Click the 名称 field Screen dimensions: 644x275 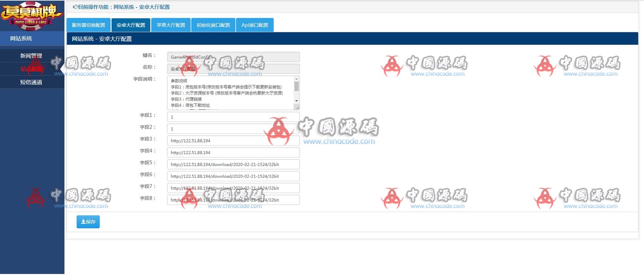(x=233, y=69)
